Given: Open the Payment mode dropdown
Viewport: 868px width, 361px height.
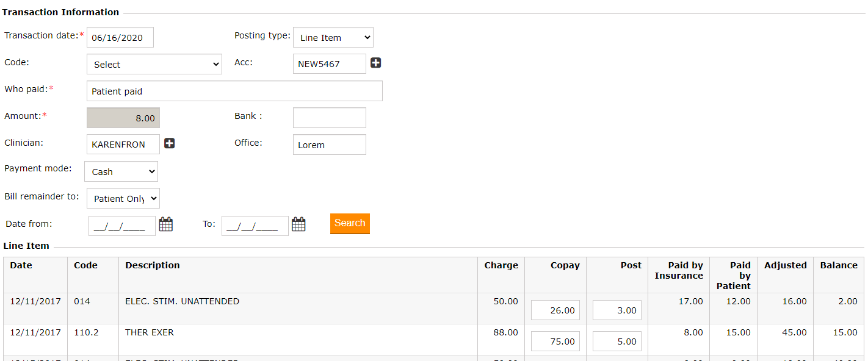Looking at the screenshot, I should point(121,171).
